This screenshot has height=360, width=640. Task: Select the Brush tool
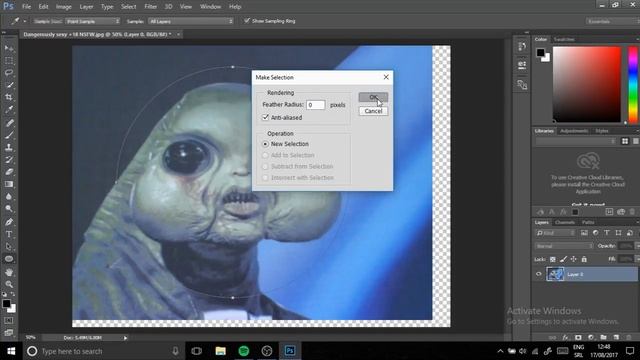[9, 135]
